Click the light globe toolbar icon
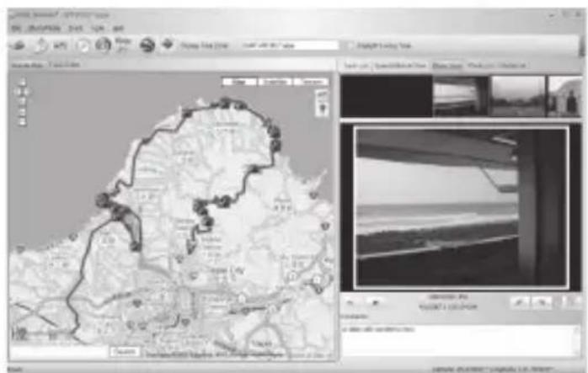 point(103,45)
